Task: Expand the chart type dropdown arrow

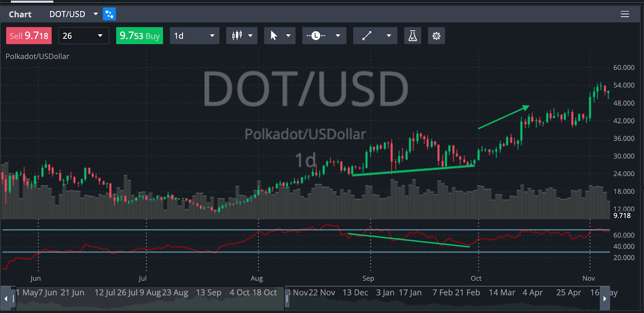Action: click(x=250, y=36)
